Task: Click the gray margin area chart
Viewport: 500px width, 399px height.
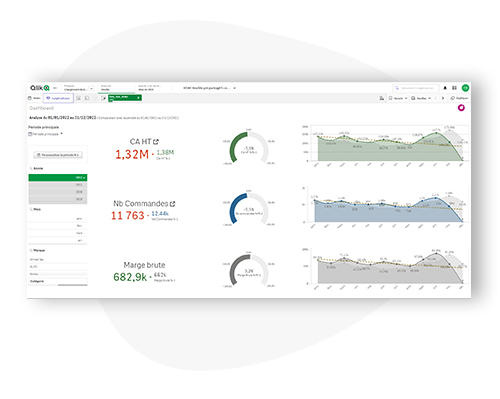Action: pos(385,268)
